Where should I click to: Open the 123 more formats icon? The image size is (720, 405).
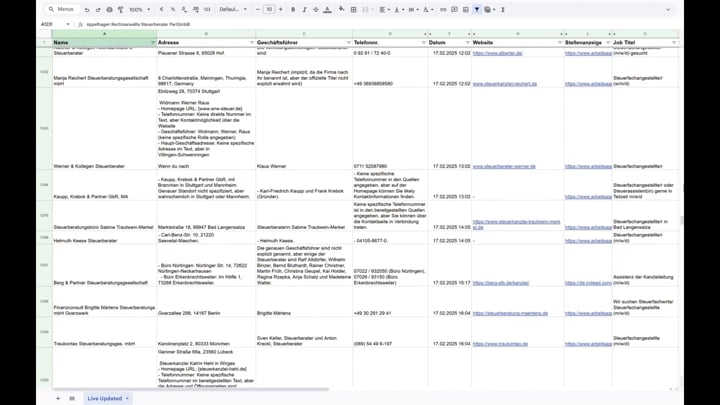(x=207, y=10)
